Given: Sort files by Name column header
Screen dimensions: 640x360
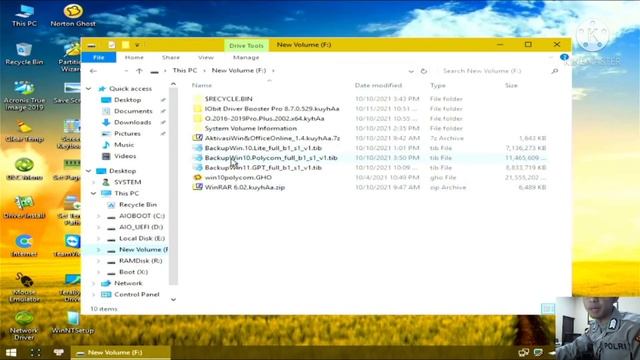Looking at the screenshot, I should pyautogui.click(x=202, y=85).
